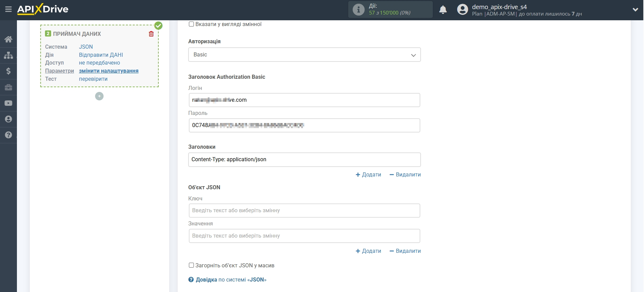This screenshot has height=292, width=644.
Task: Click the Content-Type header field
Action: (304, 160)
